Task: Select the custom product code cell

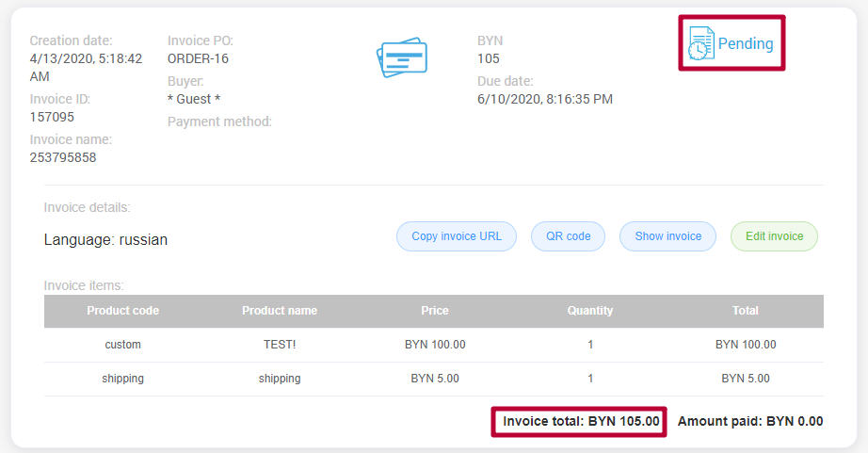Action: tap(122, 345)
